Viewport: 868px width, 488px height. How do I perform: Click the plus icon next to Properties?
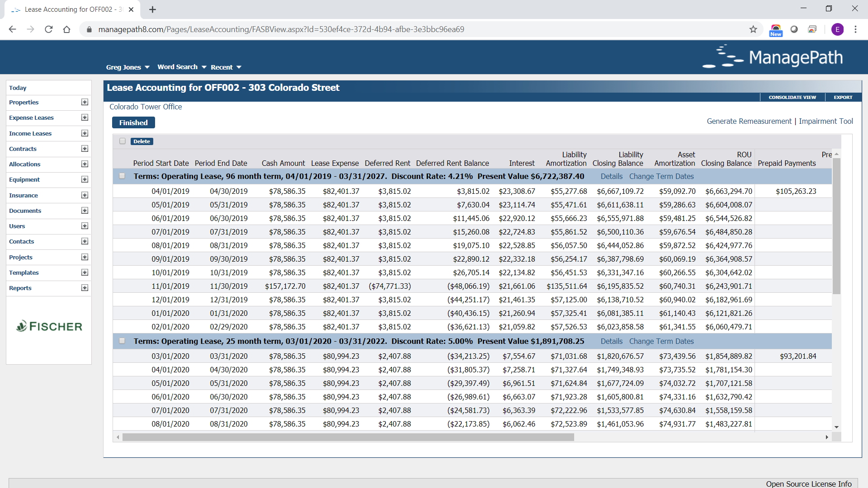coord(85,102)
